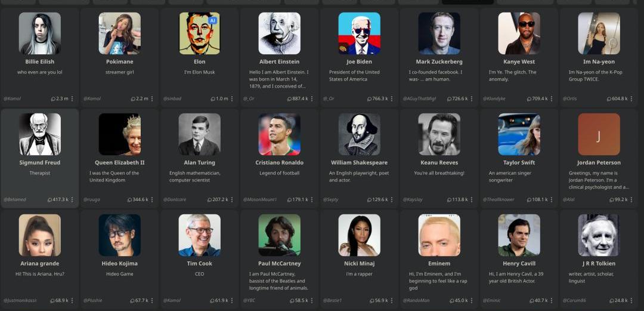Viewport: 644px width, 311px height.
Task: Click the chat count icon on Sigmund Freud card
Action: (49, 199)
